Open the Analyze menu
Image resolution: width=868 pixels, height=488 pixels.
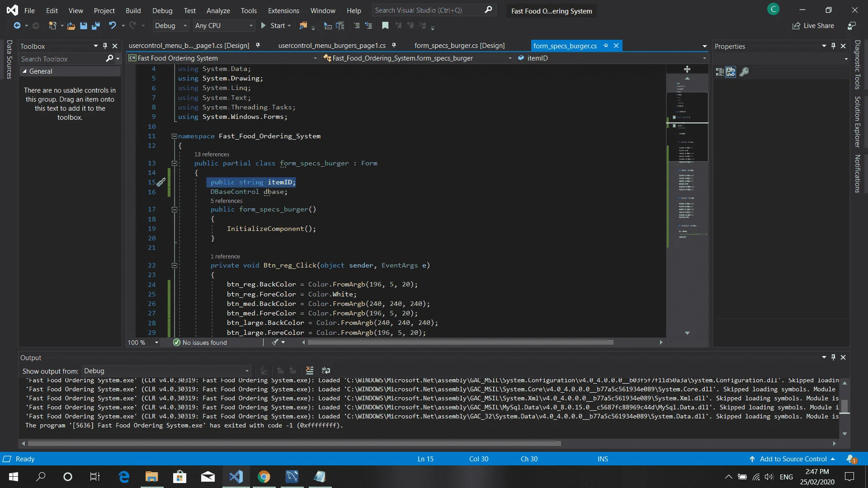click(218, 10)
